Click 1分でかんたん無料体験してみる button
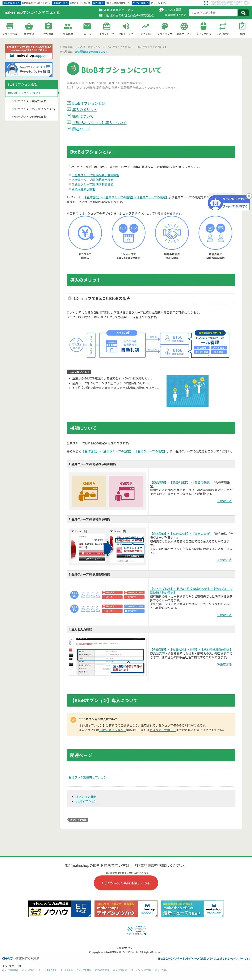The image size is (252, 980). coord(126,883)
